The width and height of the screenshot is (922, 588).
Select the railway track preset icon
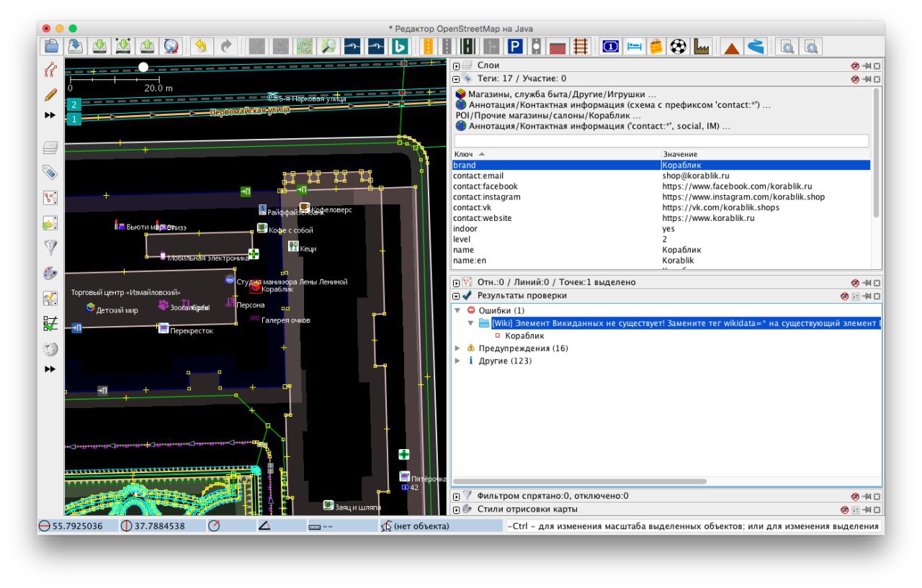tap(581, 47)
